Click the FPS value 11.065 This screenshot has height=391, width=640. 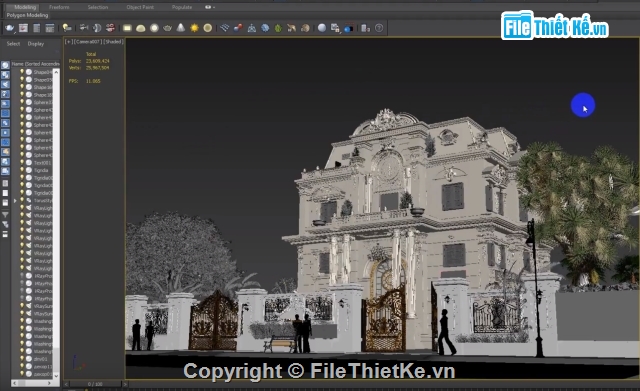[x=93, y=81]
